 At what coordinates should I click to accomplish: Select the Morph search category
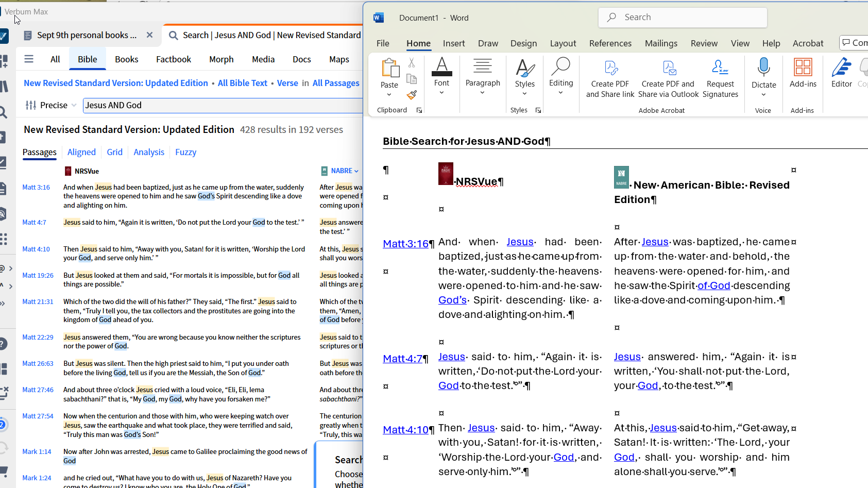point(222,59)
